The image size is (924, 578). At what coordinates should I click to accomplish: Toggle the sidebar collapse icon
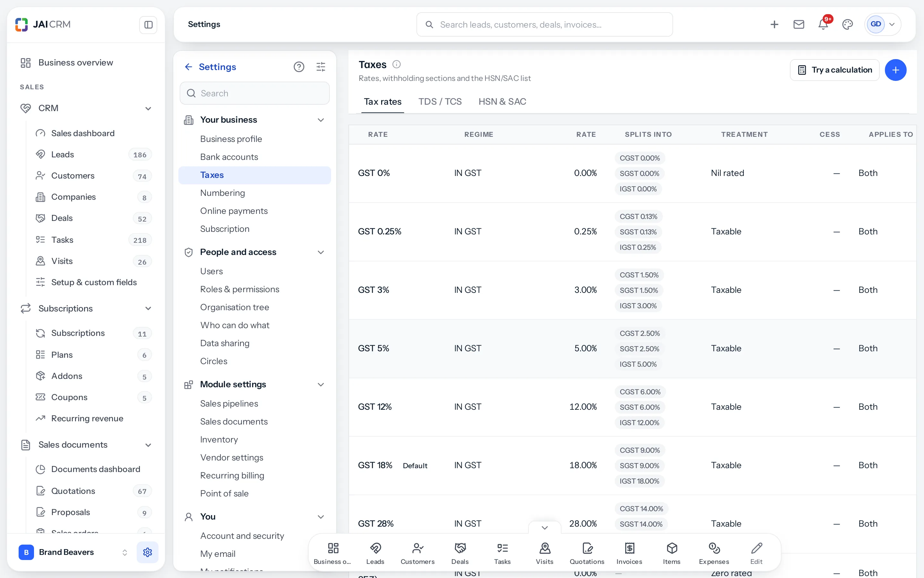point(148,25)
